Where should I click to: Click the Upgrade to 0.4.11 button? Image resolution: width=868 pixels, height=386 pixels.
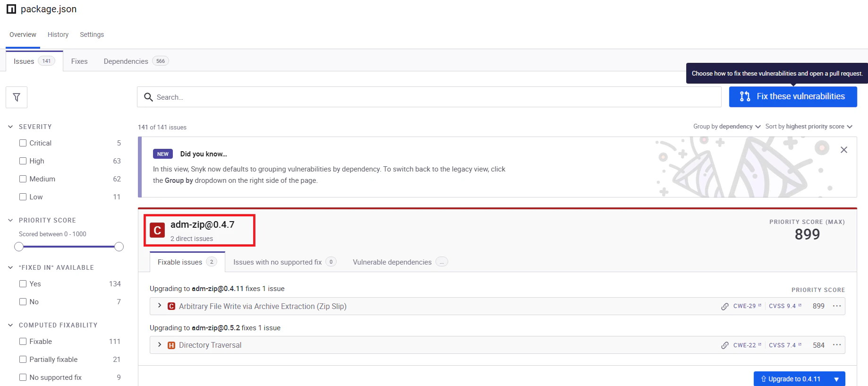click(x=791, y=379)
